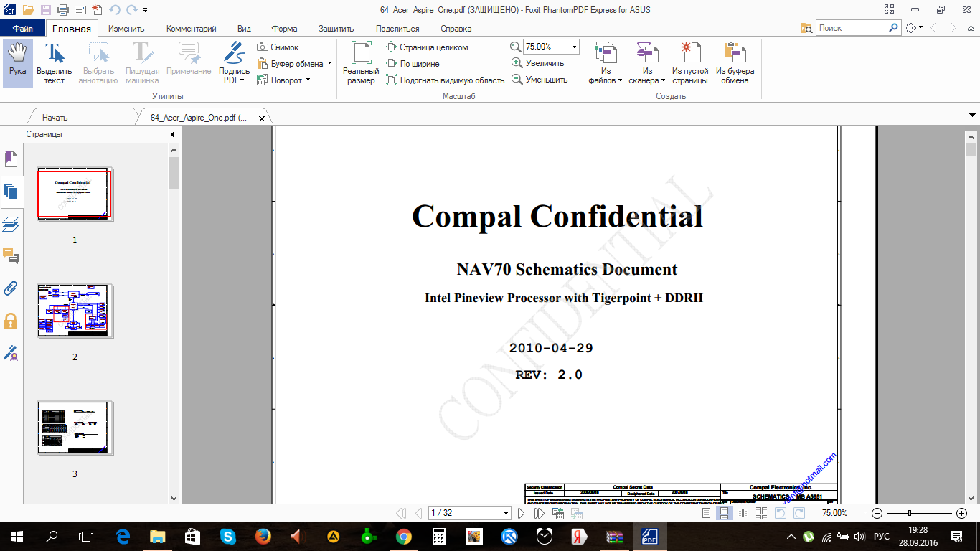Print document via printer icon
The width and height of the screenshot is (980, 551).
[62, 9]
